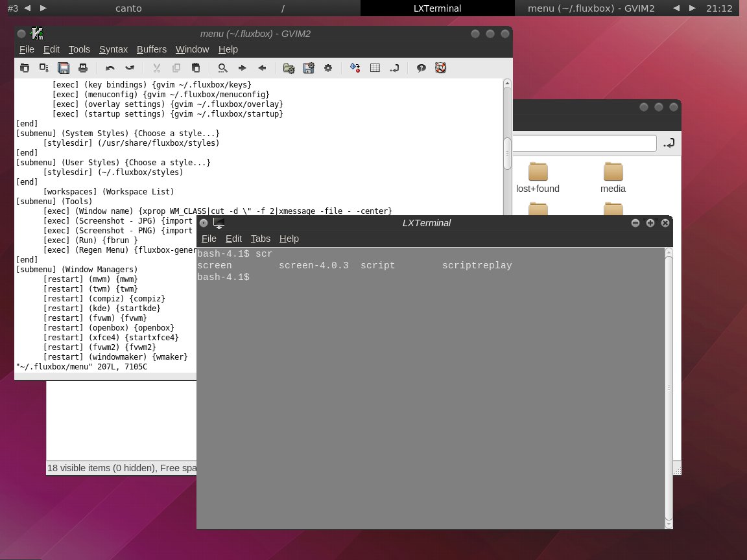Click the LXTerminal scrollbar up arrow

point(669,252)
